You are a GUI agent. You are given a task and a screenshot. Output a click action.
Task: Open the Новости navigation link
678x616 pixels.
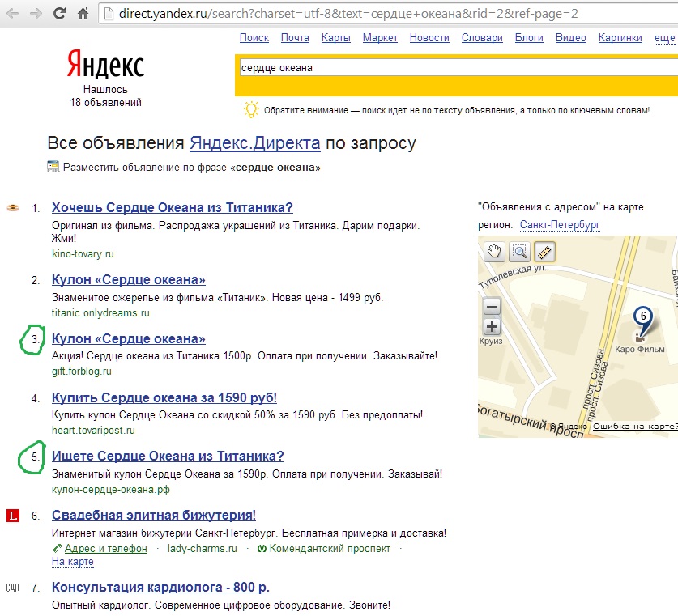(x=429, y=38)
